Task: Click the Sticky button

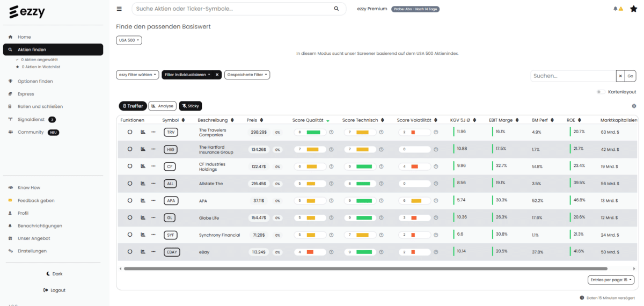Action: click(191, 106)
